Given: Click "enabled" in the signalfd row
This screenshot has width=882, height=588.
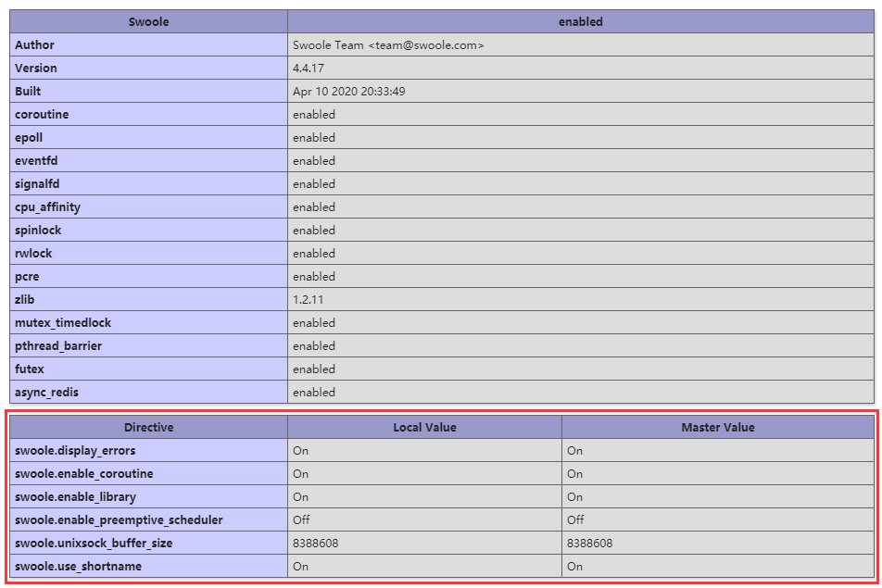Looking at the screenshot, I should click(314, 183).
